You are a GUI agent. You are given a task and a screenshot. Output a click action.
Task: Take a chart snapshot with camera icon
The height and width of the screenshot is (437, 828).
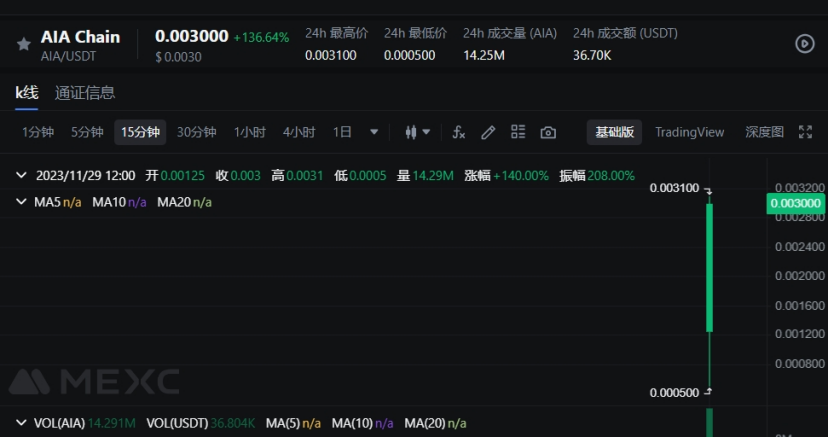point(548,132)
